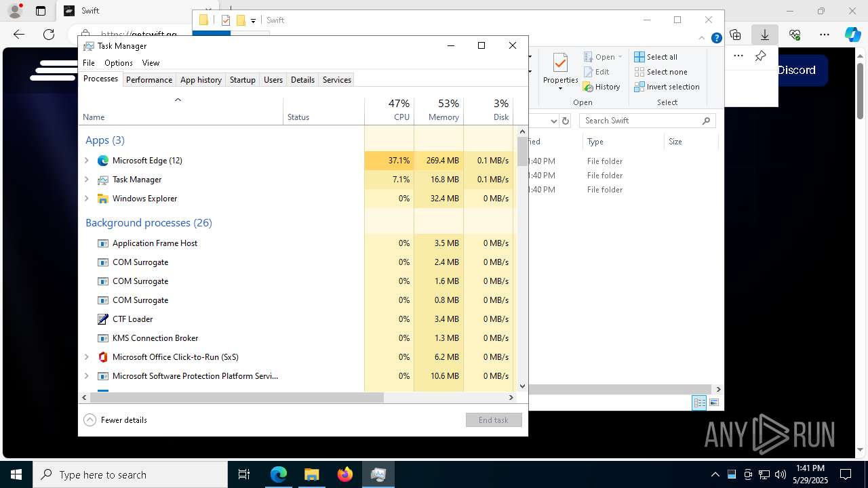
Task: Open the Task Manager Options menu
Action: [x=119, y=63]
